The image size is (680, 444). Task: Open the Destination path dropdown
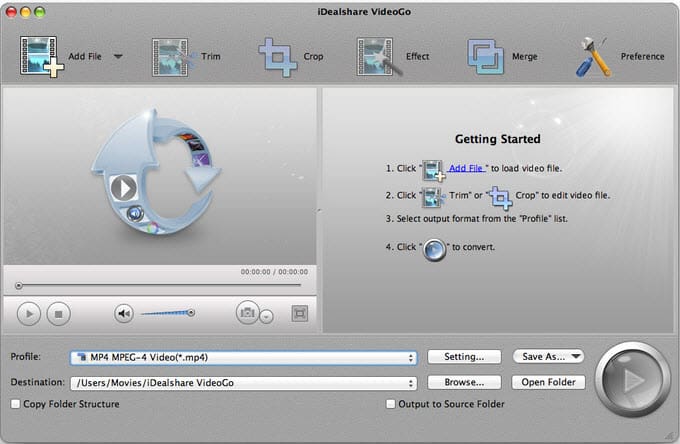(243, 383)
